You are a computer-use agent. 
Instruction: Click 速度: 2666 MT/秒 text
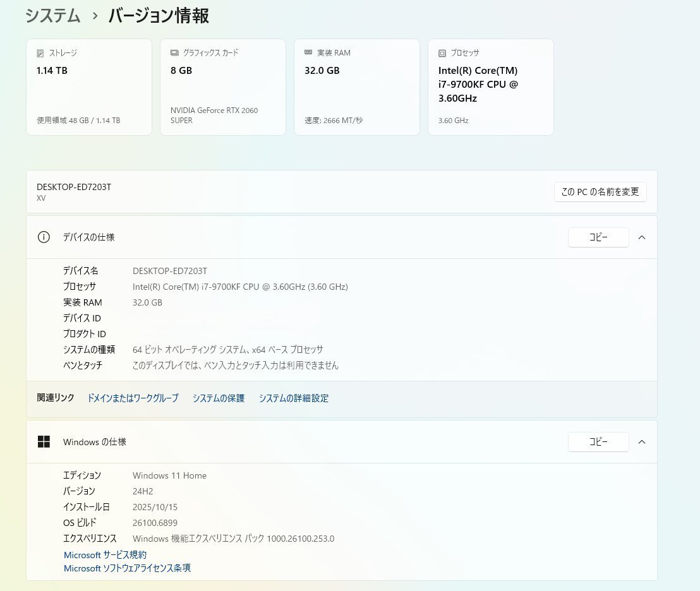coord(334,121)
